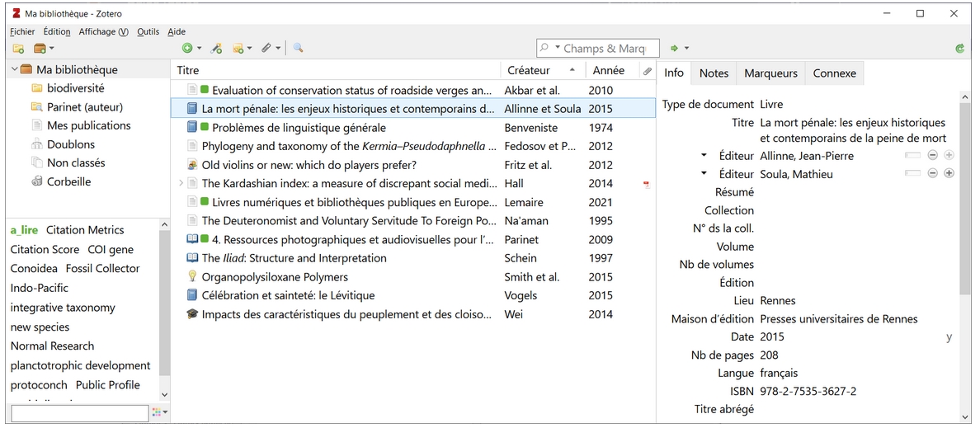Open the Advanced Search magnifier icon
Image resolution: width=980 pixels, height=428 pixels.
click(298, 49)
